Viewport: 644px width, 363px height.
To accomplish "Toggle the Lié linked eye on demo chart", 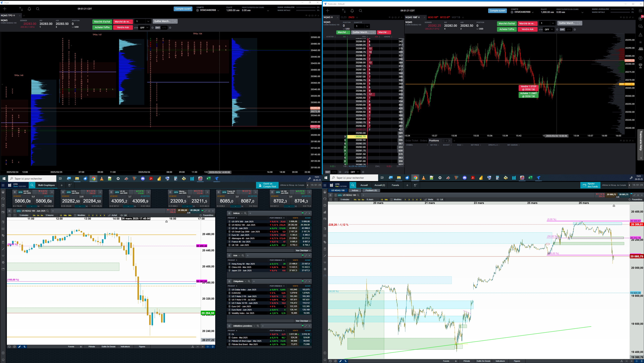I will click(x=122, y=215).
